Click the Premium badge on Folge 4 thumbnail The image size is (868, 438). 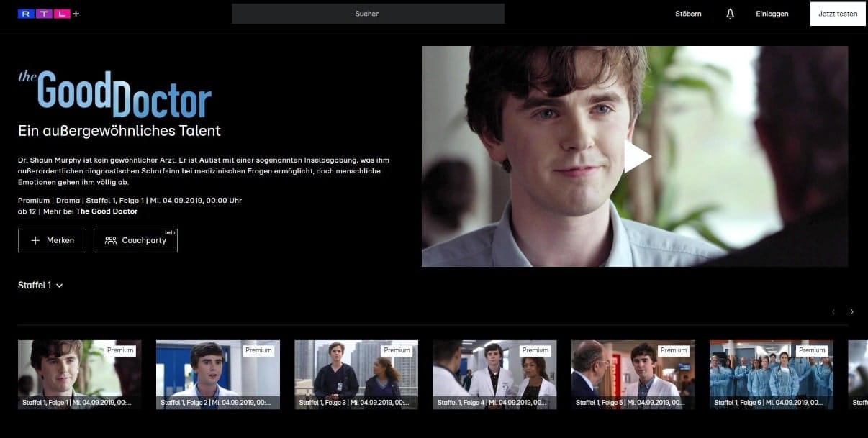(535, 350)
